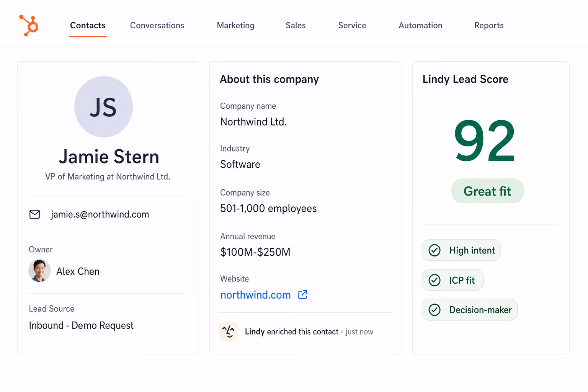Select the Service tab
Image resolution: width=588 pixels, height=392 pixels.
(x=352, y=25)
